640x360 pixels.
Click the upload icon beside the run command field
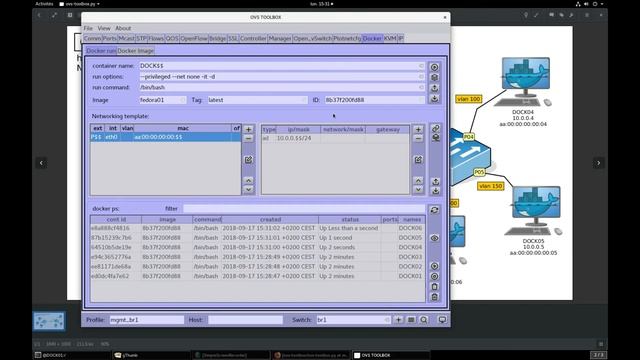(434, 88)
